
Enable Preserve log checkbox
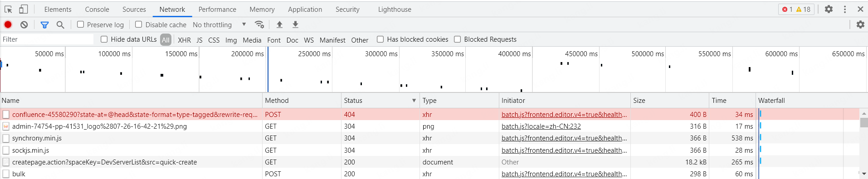[80, 24]
